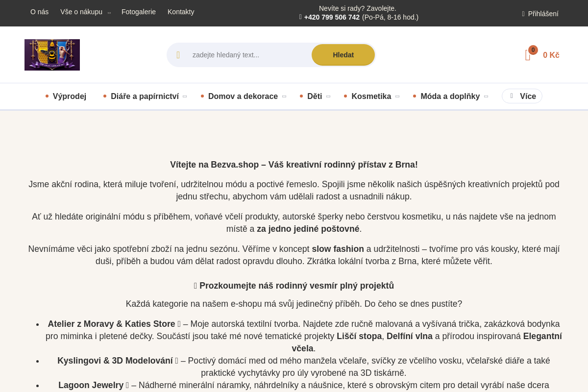Open the O nás page
588x392 pixels.
click(39, 12)
